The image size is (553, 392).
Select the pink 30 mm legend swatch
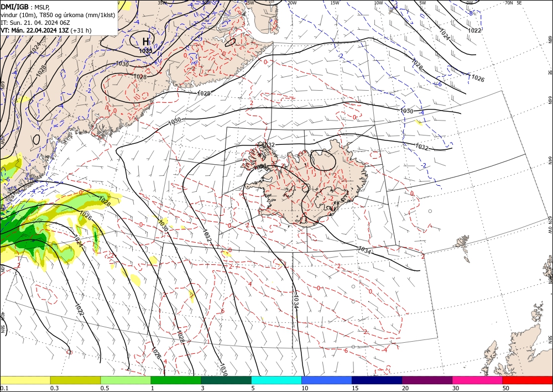click(x=478, y=380)
